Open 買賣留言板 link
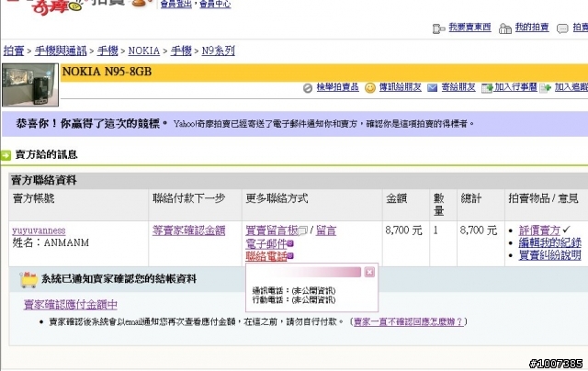 click(272, 230)
